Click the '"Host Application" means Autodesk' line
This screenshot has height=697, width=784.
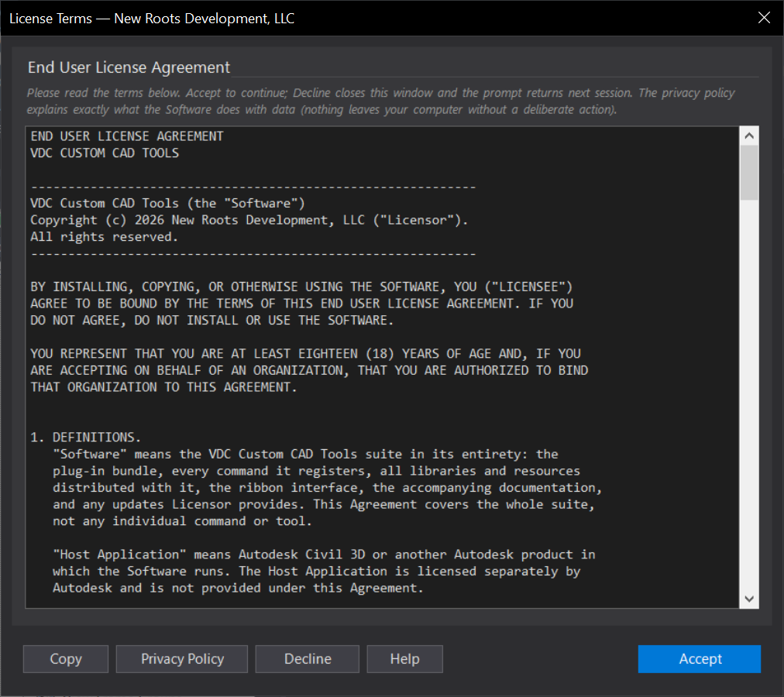324,554
